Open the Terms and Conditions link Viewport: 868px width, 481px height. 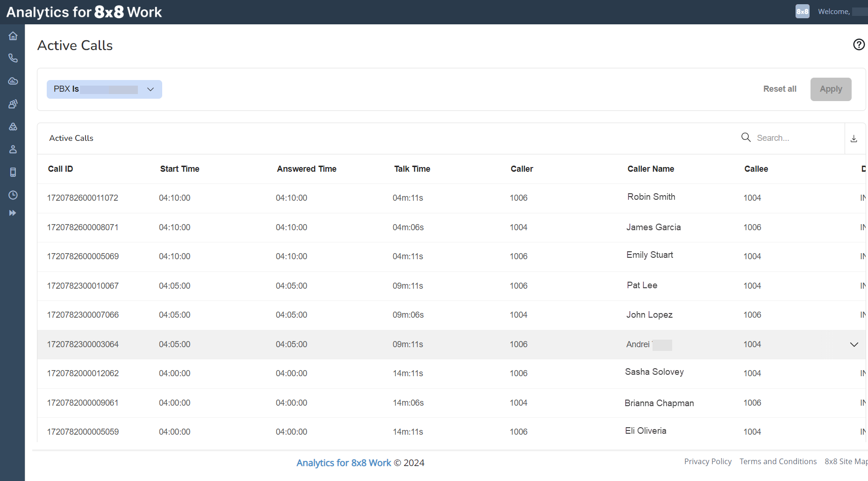(x=778, y=461)
